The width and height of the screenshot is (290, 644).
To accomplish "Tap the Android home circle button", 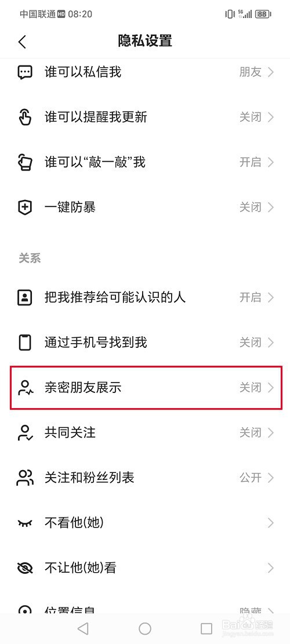I will tap(145, 628).
